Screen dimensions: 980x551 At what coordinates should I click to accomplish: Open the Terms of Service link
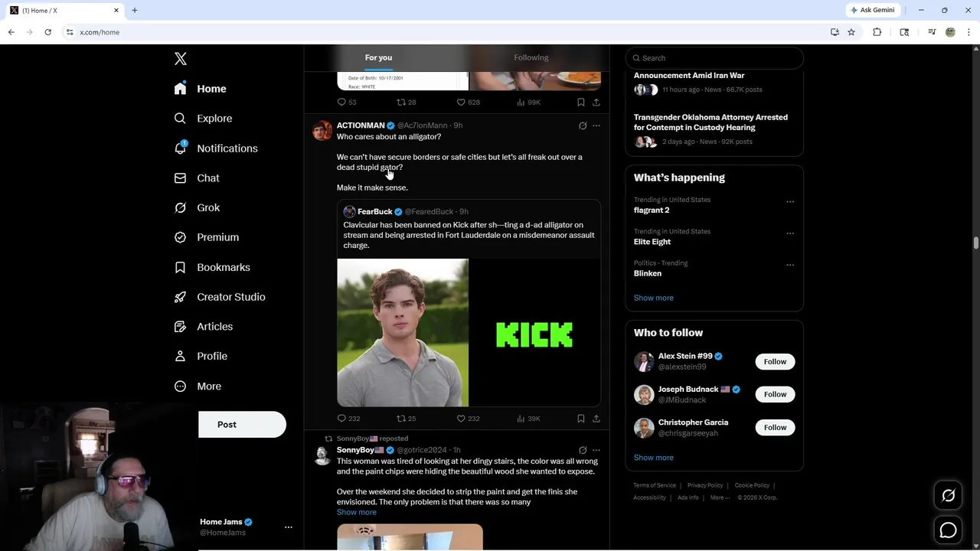[655, 485]
